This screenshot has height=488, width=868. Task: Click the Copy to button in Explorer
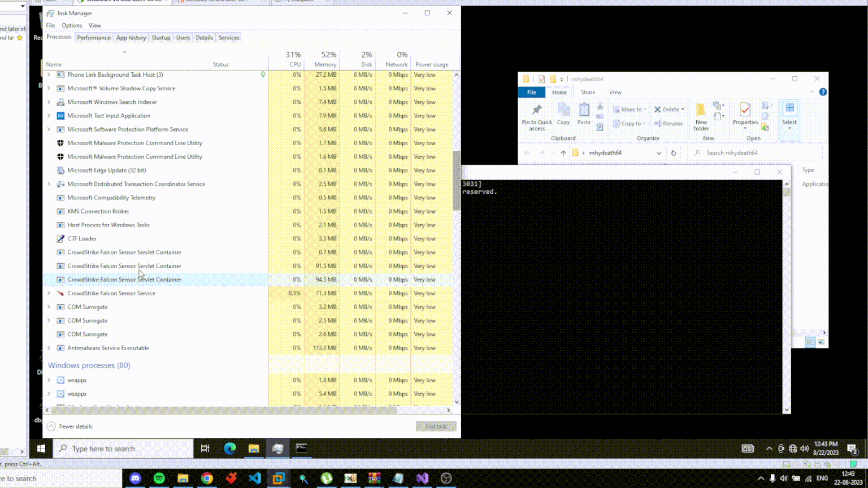(630, 124)
